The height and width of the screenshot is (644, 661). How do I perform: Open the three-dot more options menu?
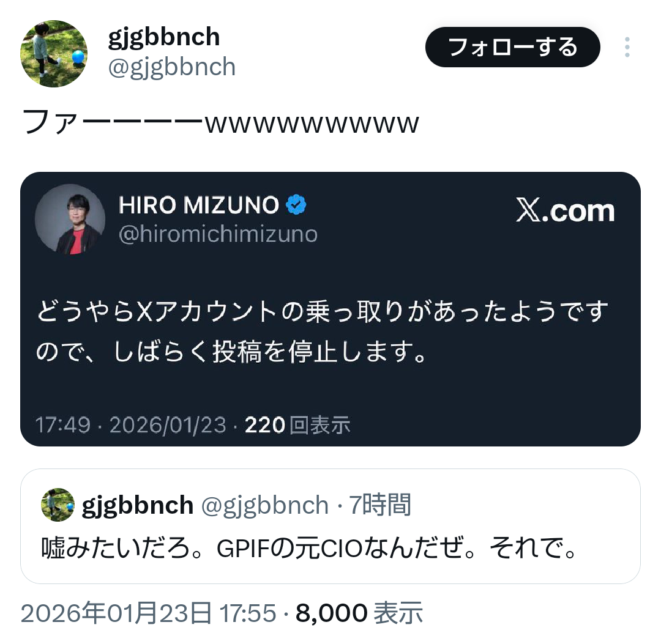(x=627, y=46)
